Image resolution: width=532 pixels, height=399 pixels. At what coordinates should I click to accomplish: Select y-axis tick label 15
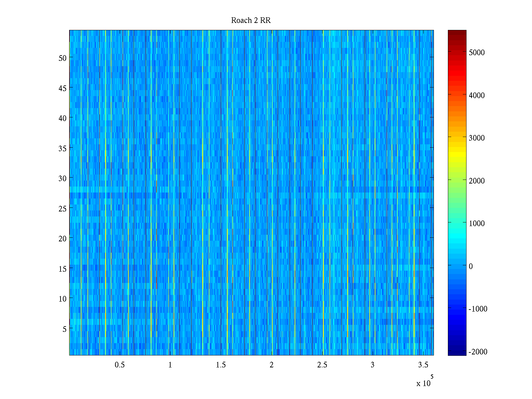click(x=63, y=269)
